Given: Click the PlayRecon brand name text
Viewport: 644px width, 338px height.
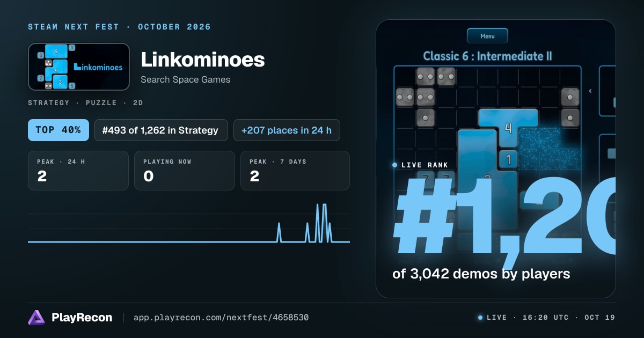Looking at the screenshot, I should coord(82,318).
